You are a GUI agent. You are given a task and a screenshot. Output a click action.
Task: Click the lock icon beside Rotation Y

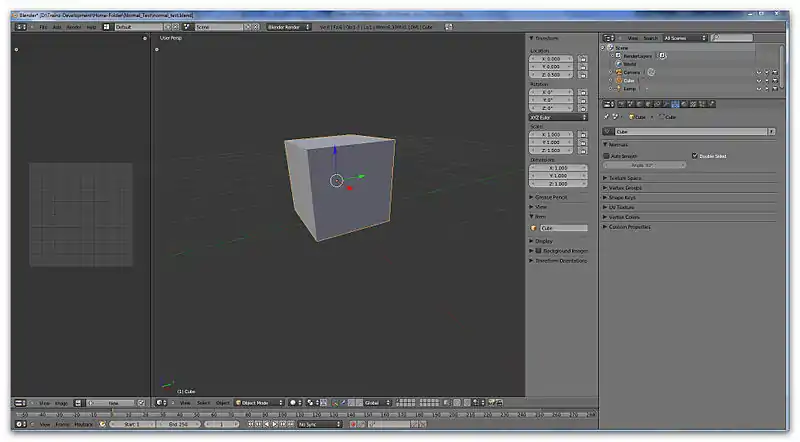pyautogui.click(x=583, y=100)
